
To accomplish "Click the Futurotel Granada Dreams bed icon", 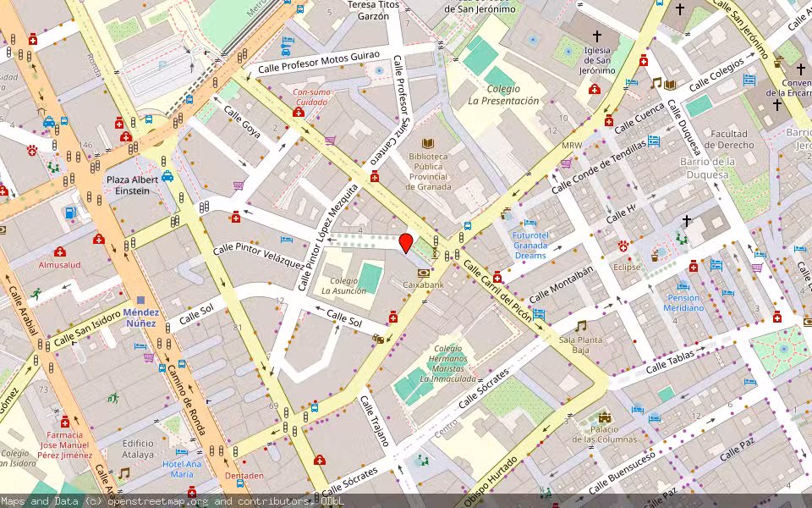I will point(529,223).
